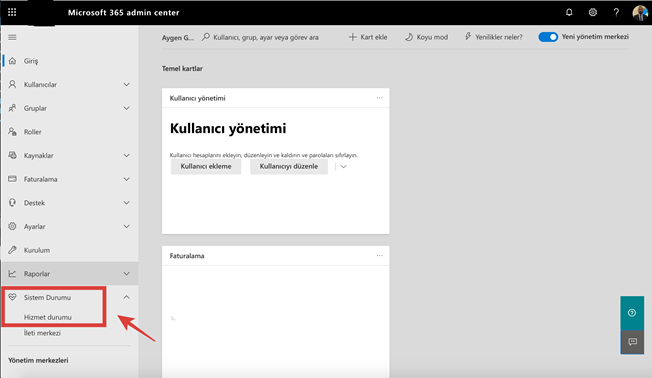This screenshot has width=652, height=378.
Task: Click the Roller icon
Action: [12, 132]
